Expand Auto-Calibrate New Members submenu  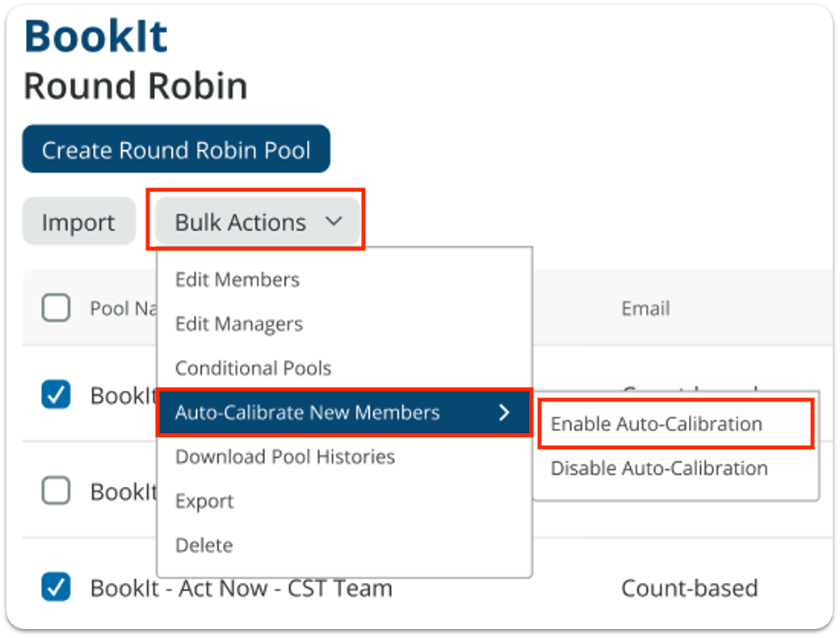[308, 413]
